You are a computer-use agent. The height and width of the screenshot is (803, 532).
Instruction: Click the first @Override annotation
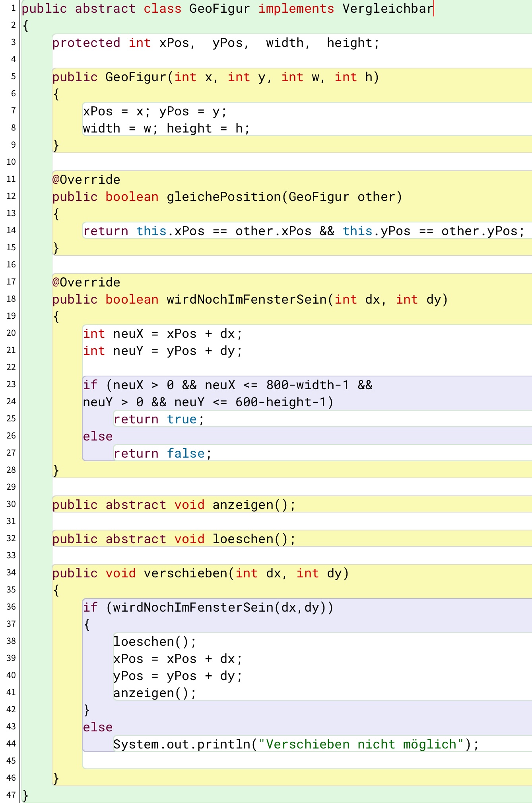[x=86, y=180]
